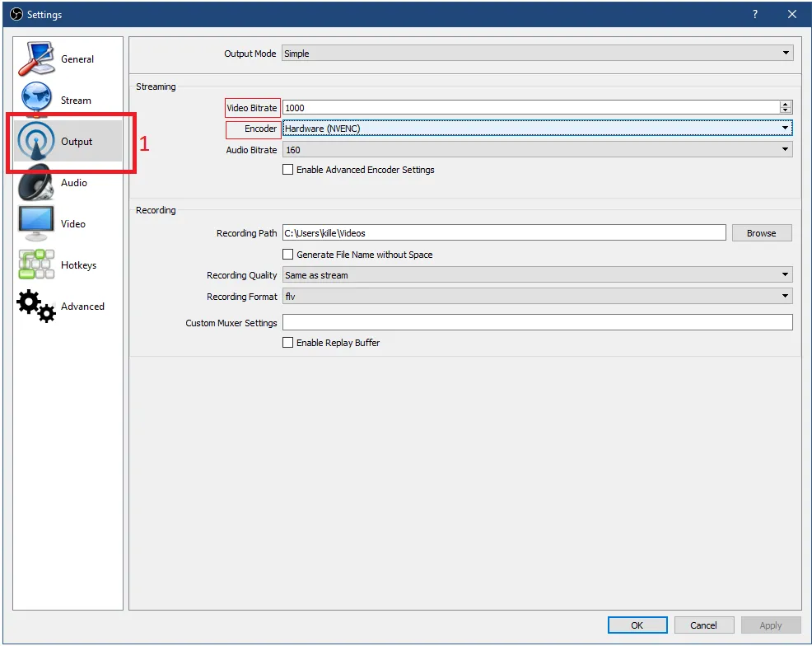Enable Replay Buffer checkbox
Viewport: 812px width, 646px height.
pyautogui.click(x=288, y=343)
